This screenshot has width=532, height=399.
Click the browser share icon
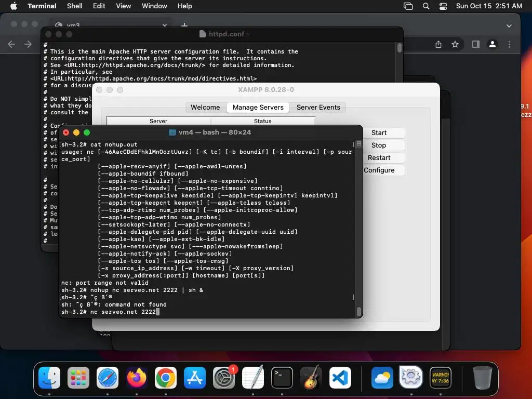coord(438,45)
